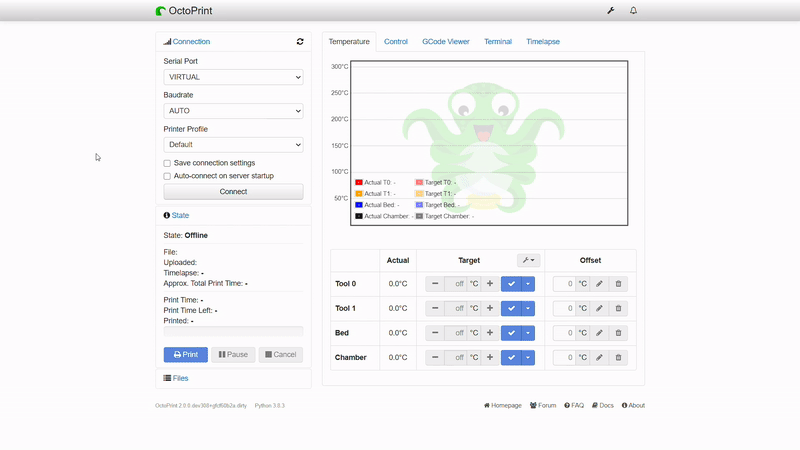The height and width of the screenshot is (450, 800).
Task: Click the Cancel button
Action: (x=281, y=355)
